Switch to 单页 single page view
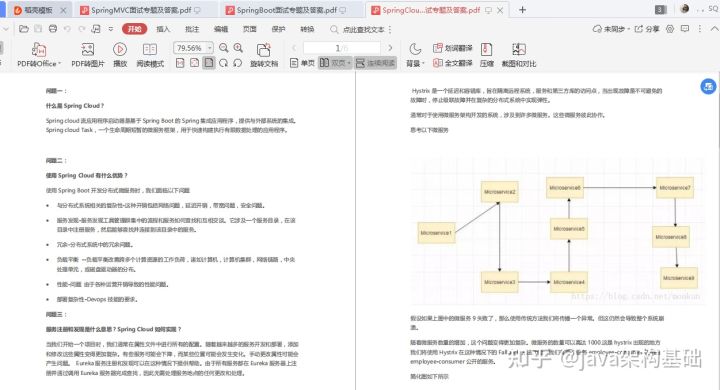This screenshot has width=720, height=390. 303,63
